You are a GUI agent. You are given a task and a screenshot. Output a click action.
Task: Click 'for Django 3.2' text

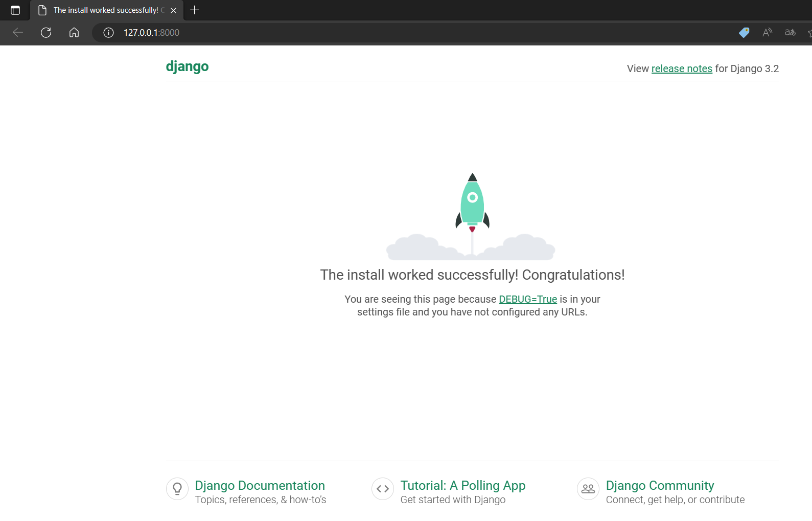tap(747, 69)
